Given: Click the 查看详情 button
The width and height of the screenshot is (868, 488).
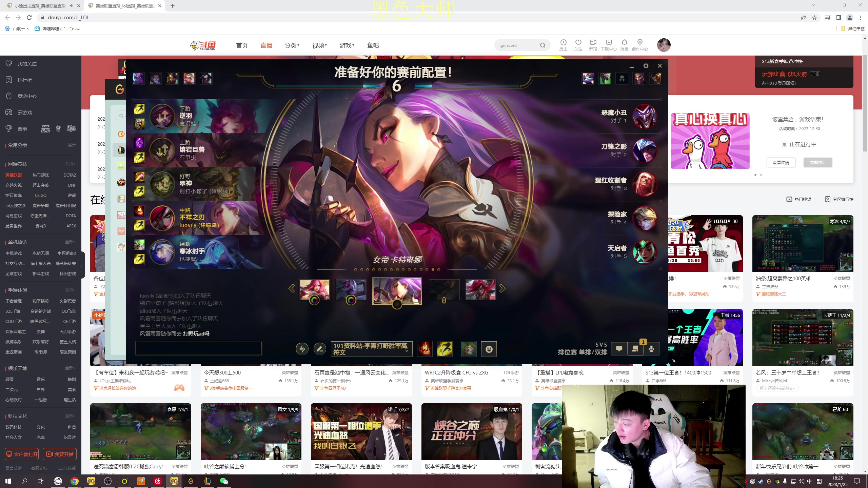Looking at the screenshot, I should point(781,163).
